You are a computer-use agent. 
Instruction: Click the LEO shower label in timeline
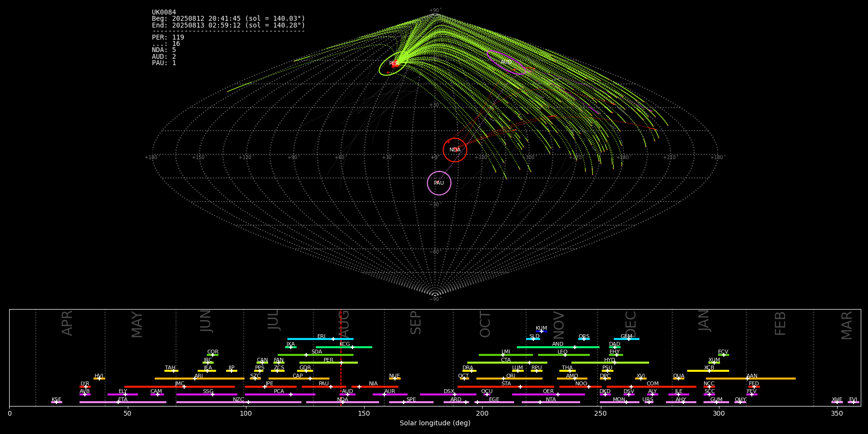coord(562,352)
